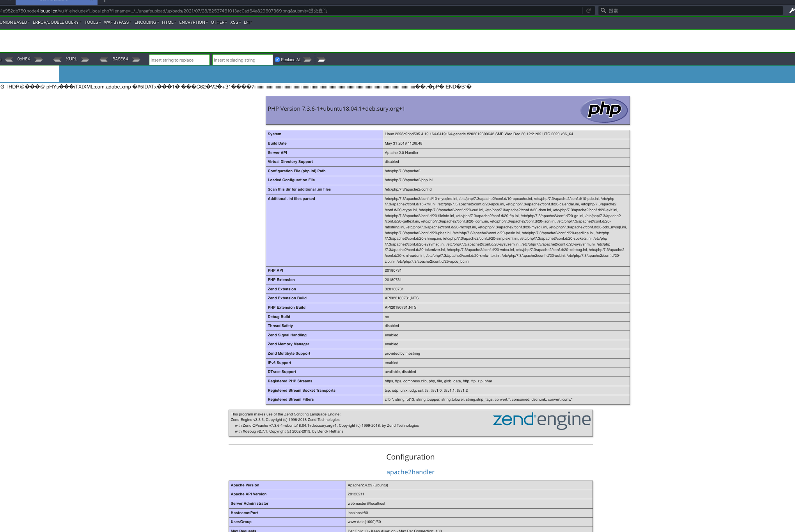Click the Build Date value May 31 2019
Screen dimensions: 795x532
(x=403, y=143)
